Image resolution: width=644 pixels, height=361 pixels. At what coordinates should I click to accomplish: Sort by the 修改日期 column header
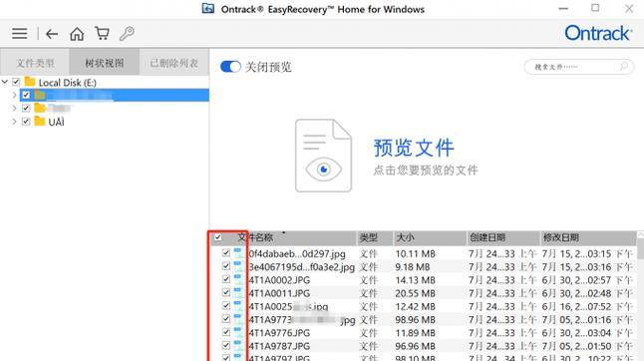[x=588, y=237]
